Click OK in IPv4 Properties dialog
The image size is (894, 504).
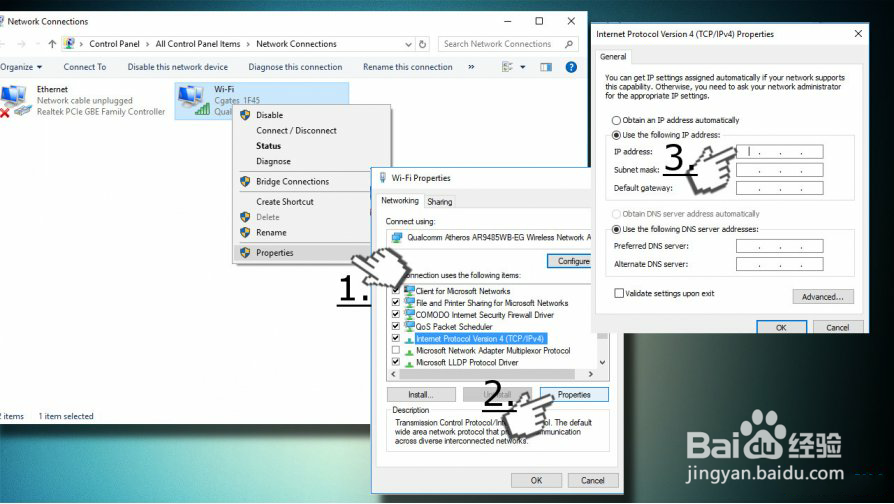(781, 327)
